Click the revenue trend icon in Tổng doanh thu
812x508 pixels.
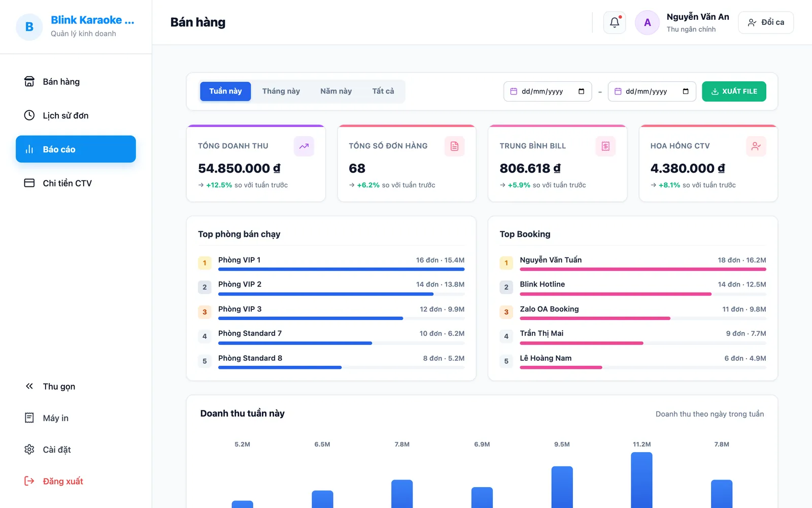[304, 146]
